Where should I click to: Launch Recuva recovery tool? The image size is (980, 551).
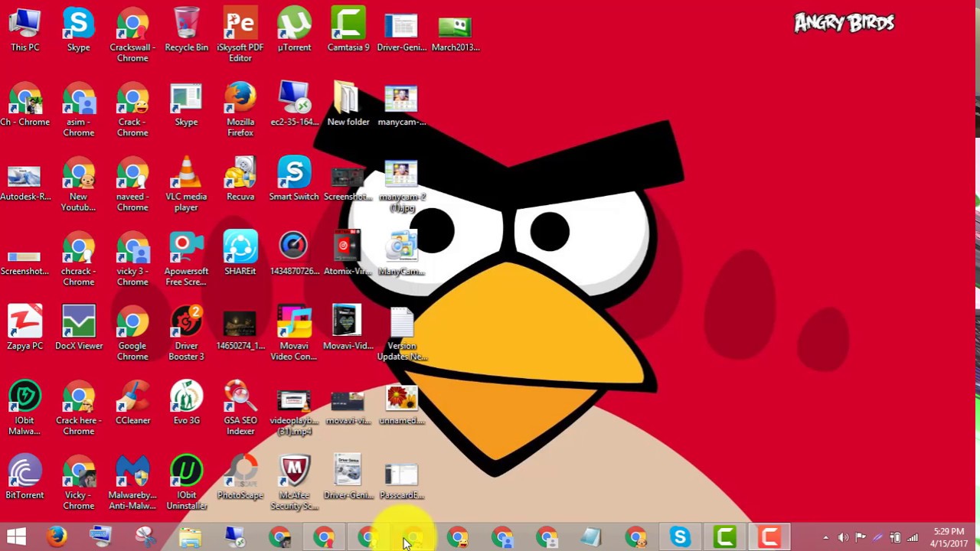[240, 178]
